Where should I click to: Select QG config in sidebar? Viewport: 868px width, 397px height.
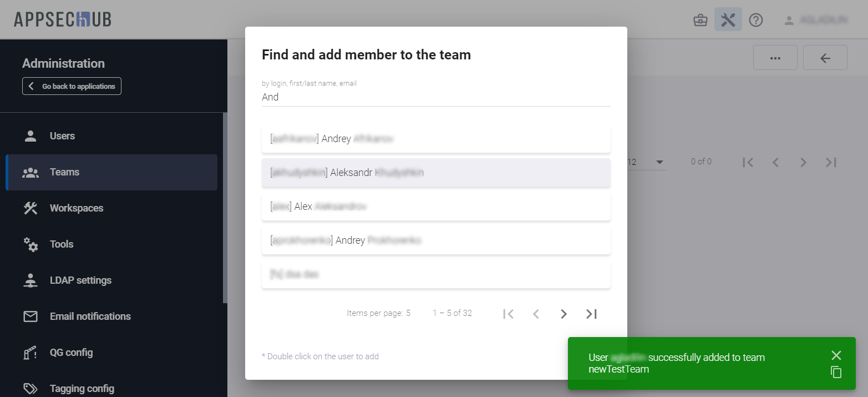pyautogui.click(x=71, y=353)
